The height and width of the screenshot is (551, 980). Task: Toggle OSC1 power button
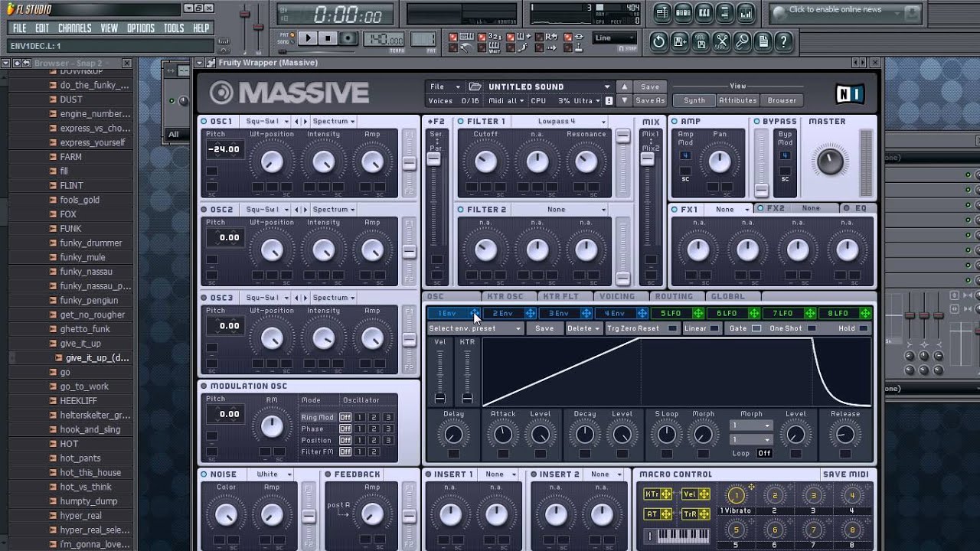coord(204,121)
